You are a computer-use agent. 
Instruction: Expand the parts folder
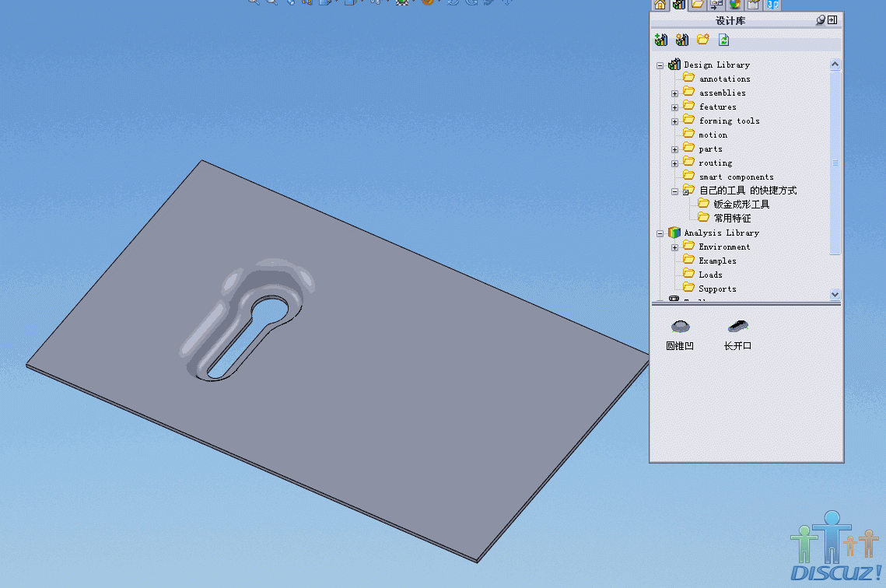click(x=674, y=149)
